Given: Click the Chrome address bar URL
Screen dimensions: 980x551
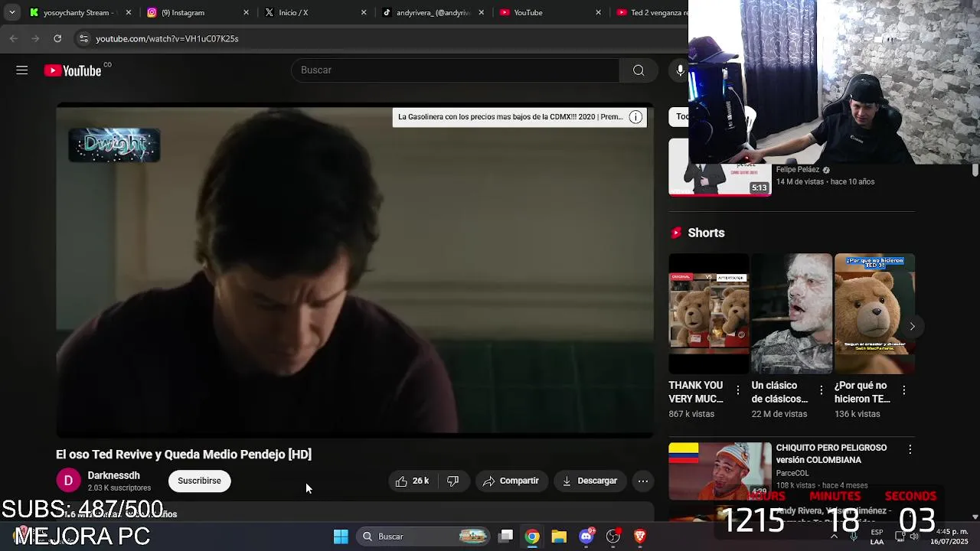Looking at the screenshot, I should (x=167, y=38).
